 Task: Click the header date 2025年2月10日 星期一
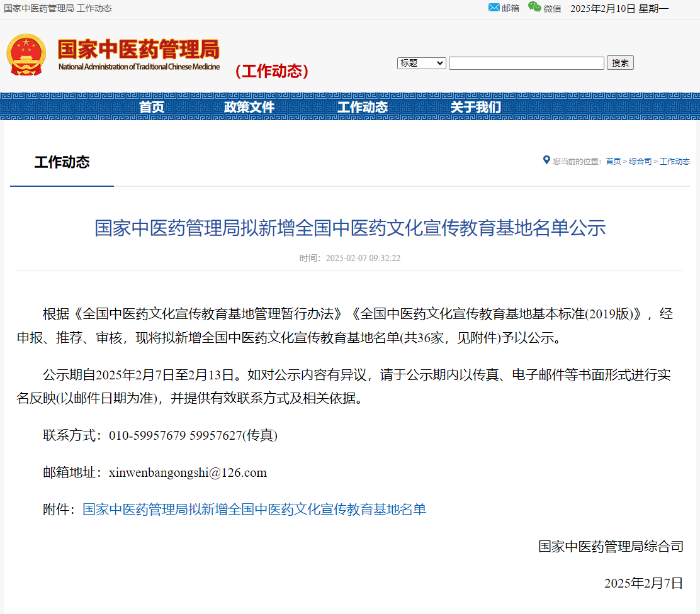pos(619,8)
